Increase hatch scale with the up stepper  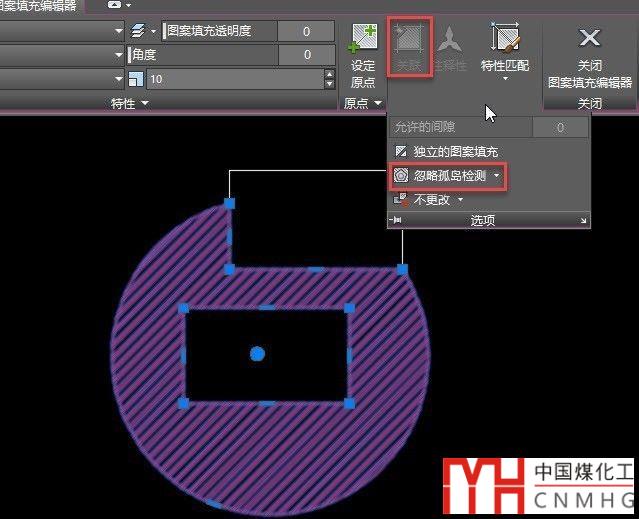(x=329, y=73)
